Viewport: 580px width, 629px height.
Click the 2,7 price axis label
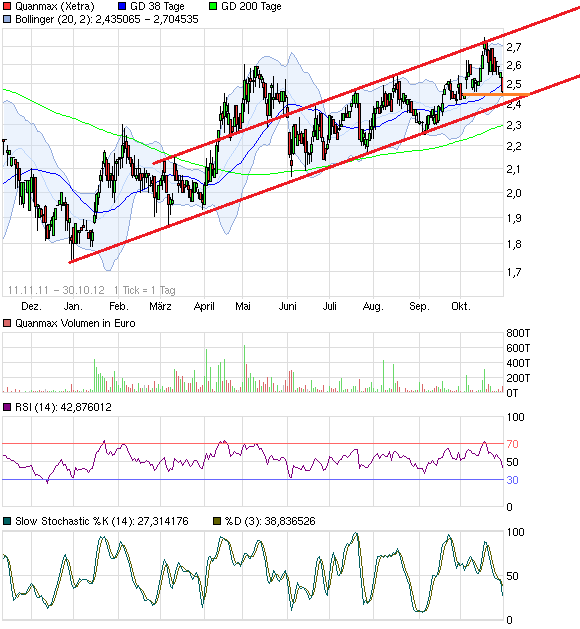514,47
